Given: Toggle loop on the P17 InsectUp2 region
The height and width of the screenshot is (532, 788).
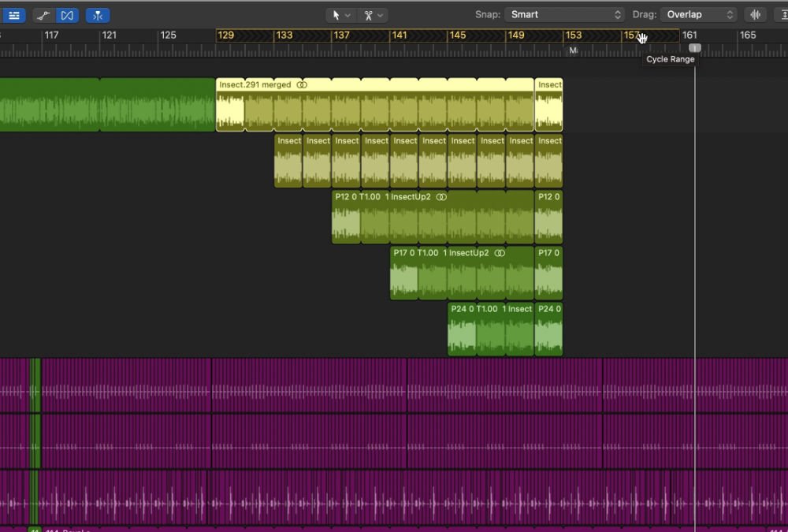Looking at the screenshot, I should coord(500,253).
